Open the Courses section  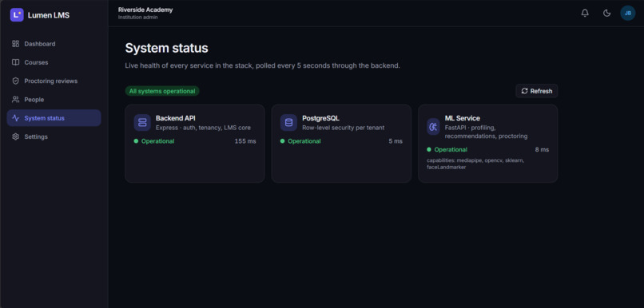[x=54, y=62]
